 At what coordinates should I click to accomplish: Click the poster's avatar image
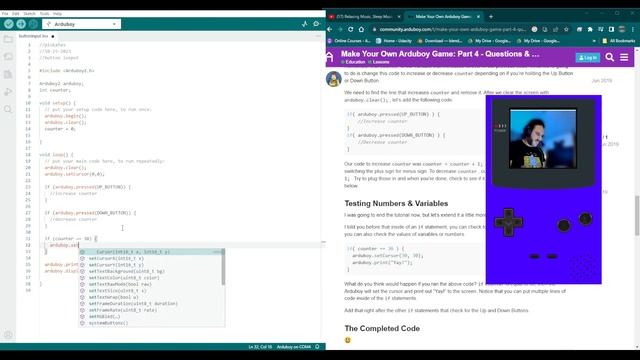[333, 79]
